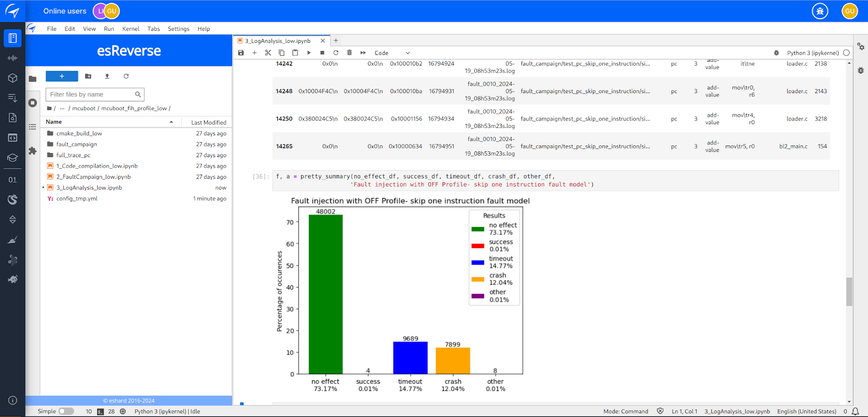The image size is (868, 417).
Task: Open notifications bell in status bar
Action: click(855, 412)
